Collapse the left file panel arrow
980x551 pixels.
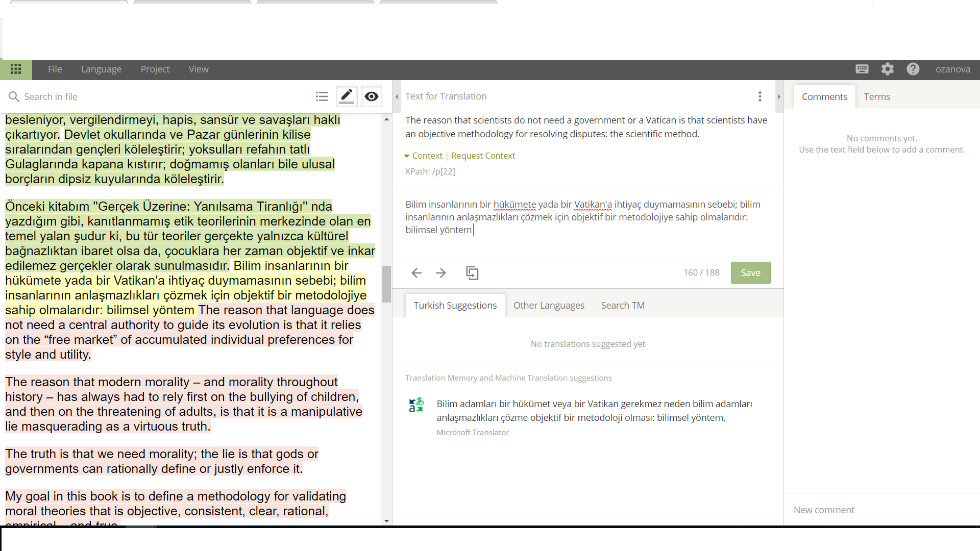click(397, 96)
